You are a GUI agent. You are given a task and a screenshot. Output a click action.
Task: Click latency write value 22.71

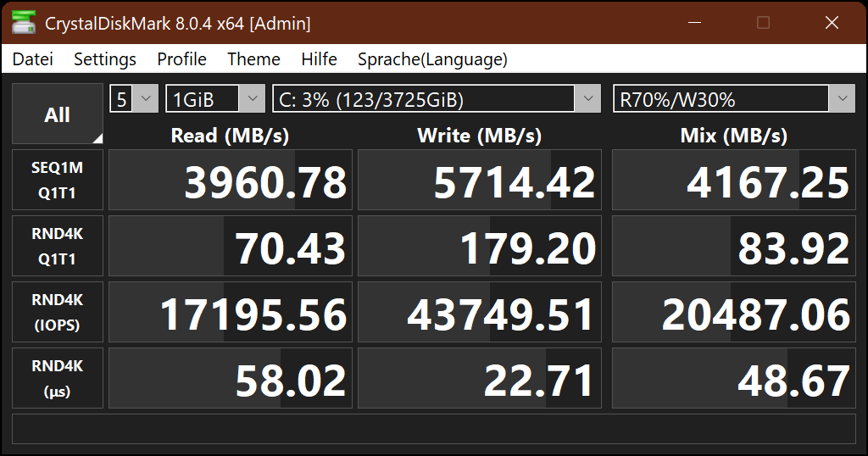pyautogui.click(x=480, y=379)
